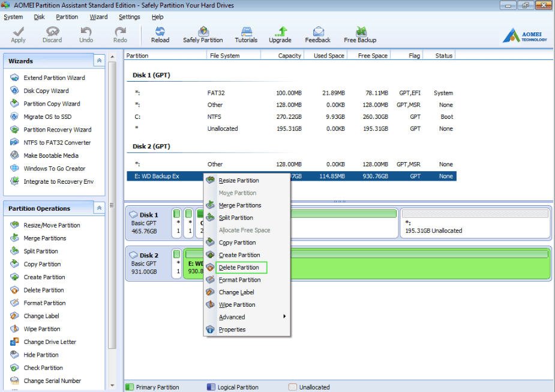Click the left sidebar vertical scrollbar

(112, 204)
